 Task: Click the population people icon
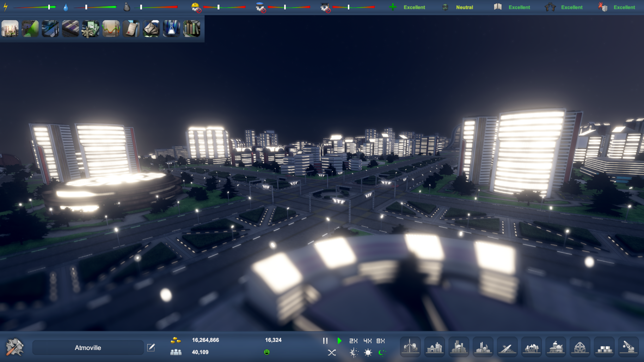pyautogui.click(x=176, y=352)
